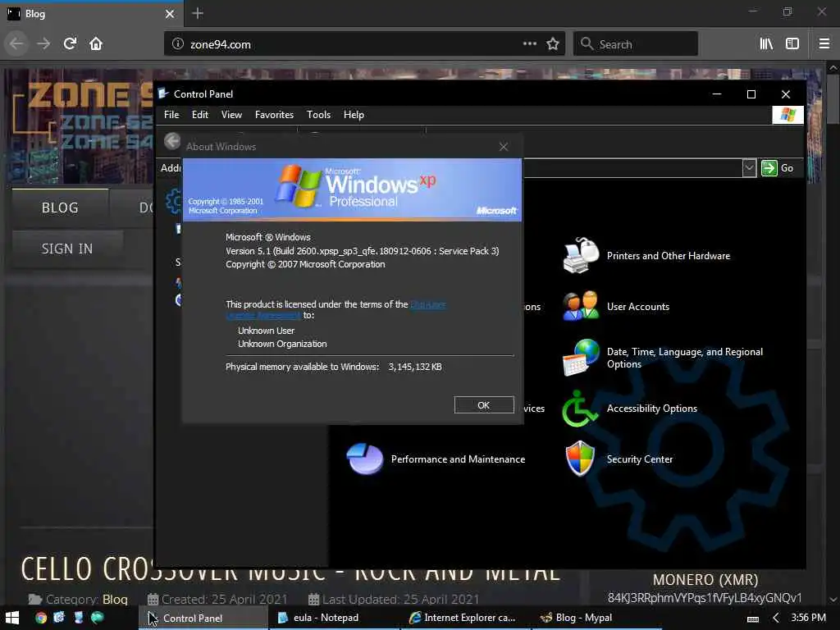The height and width of the screenshot is (630, 840).
Task: Open the User Accounts icon
Action: (581, 306)
